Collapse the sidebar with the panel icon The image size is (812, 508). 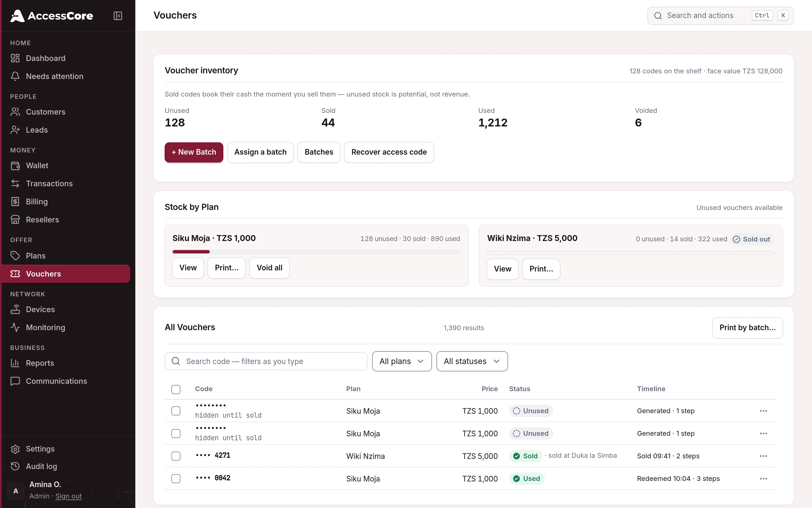click(118, 16)
